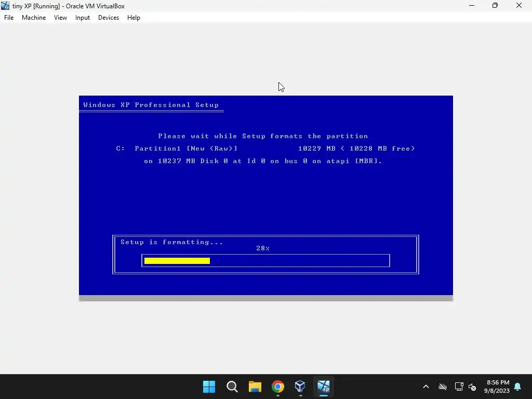Click 'Please wait while Setup formats' line

(263, 136)
